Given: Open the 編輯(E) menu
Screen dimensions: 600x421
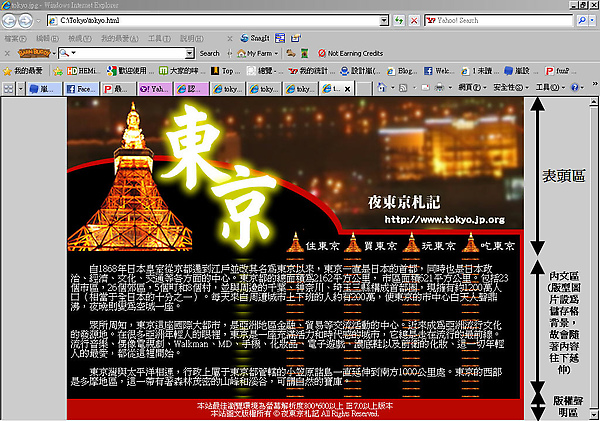Looking at the screenshot, I should pos(47,38).
